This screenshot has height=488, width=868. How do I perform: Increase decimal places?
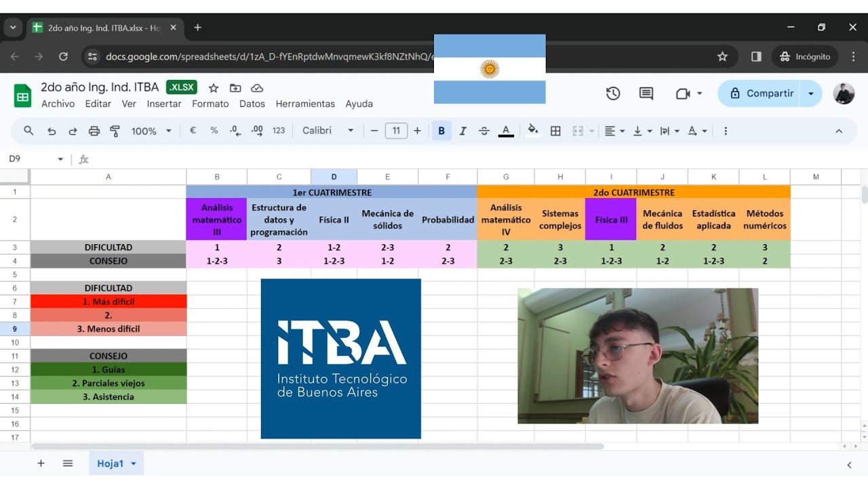tap(257, 131)
